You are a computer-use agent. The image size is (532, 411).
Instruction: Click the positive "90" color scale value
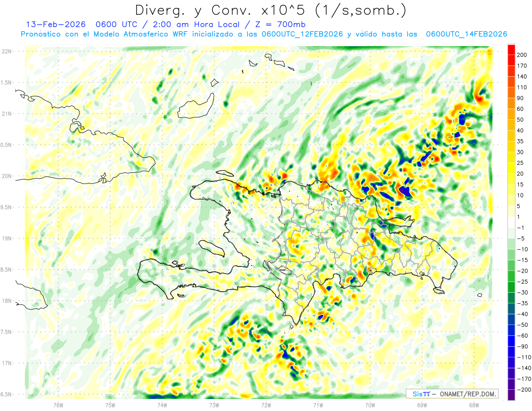(x=521, y=98)
